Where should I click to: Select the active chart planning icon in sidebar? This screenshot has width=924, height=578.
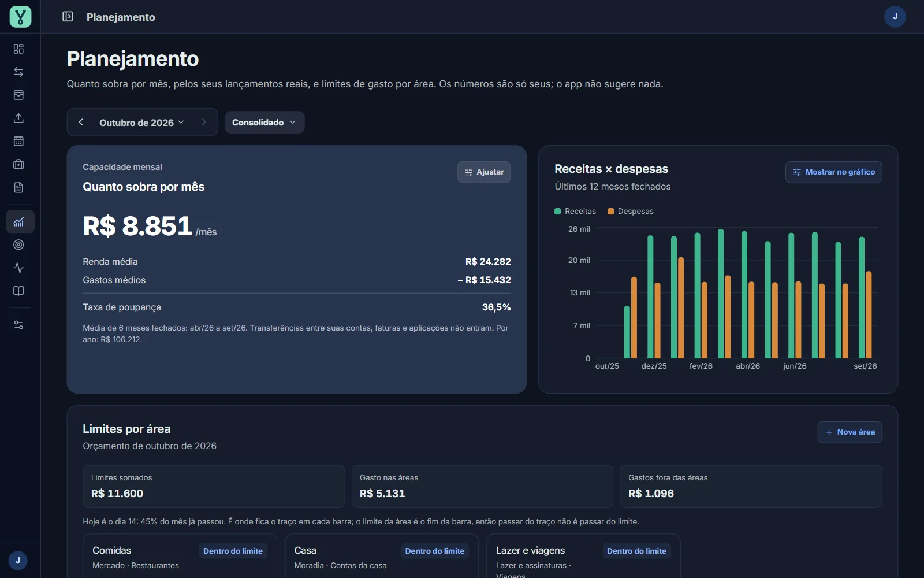click(20, 221)
